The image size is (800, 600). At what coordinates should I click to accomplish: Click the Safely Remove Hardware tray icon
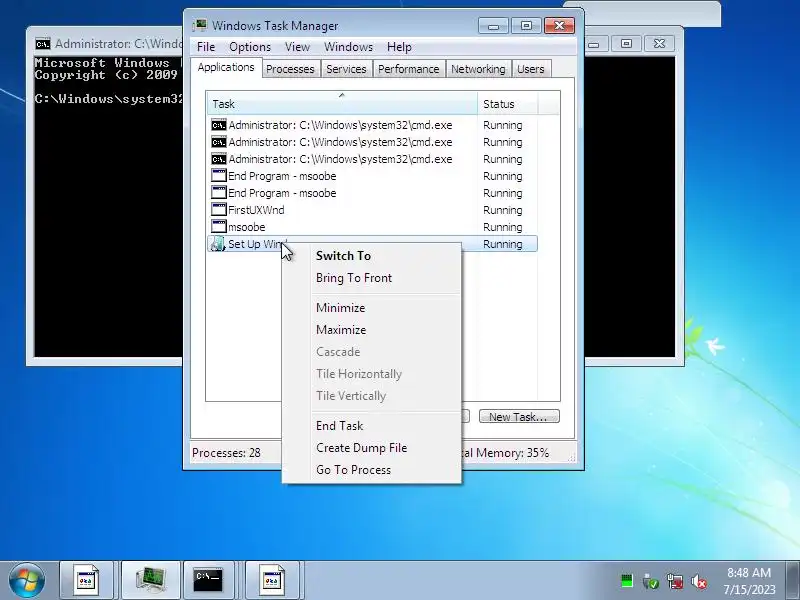point(651,581)
